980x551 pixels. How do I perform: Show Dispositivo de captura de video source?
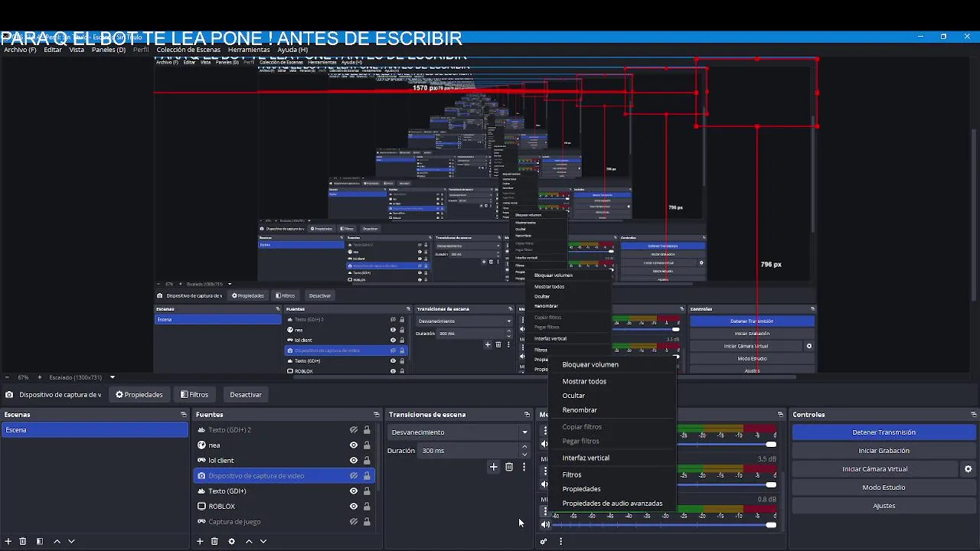(x=354, y=476)
